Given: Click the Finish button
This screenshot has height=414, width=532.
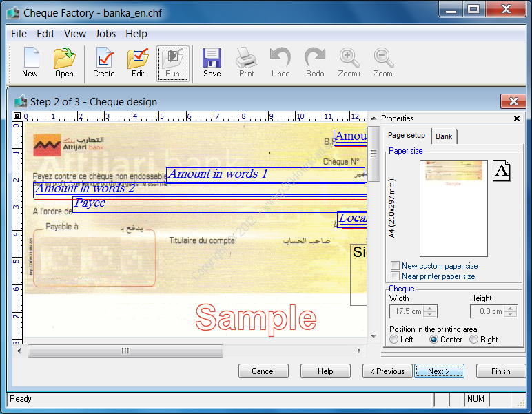Looking at the screenshot, I should click(501, 371).
